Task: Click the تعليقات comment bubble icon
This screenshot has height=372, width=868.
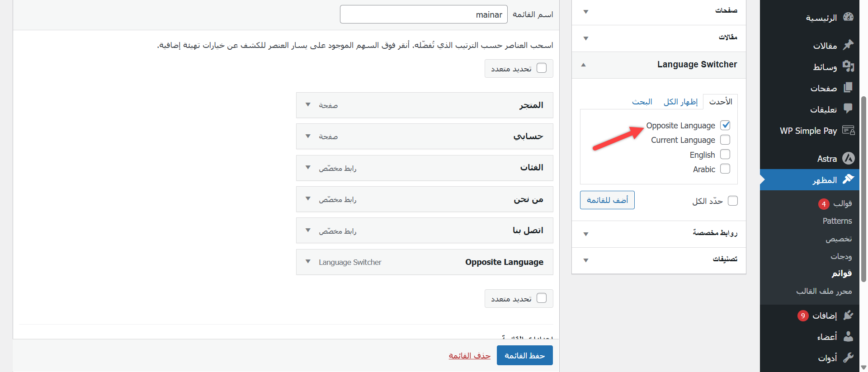Action: 848,109
